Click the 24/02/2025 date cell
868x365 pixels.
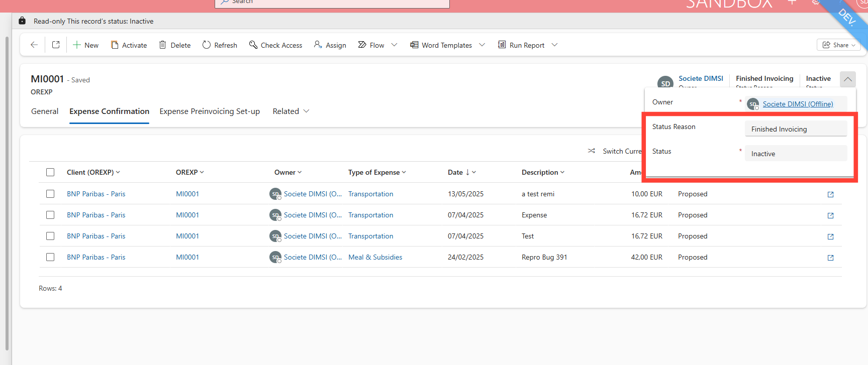(465, 257)
